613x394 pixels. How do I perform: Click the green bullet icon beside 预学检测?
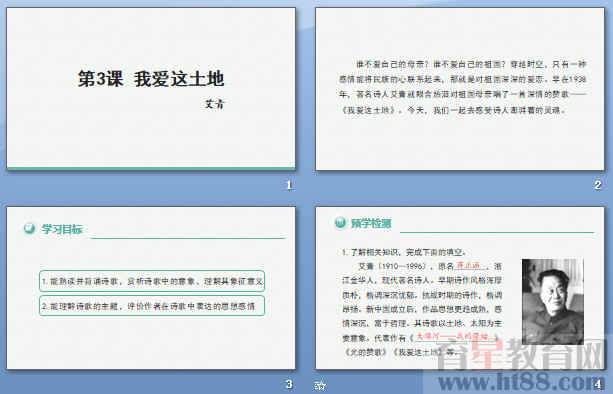click(x=340, y=223)
